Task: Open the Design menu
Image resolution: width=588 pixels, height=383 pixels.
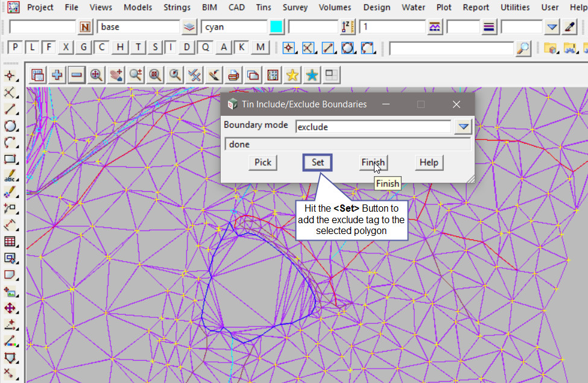Action: pos(376,7)
